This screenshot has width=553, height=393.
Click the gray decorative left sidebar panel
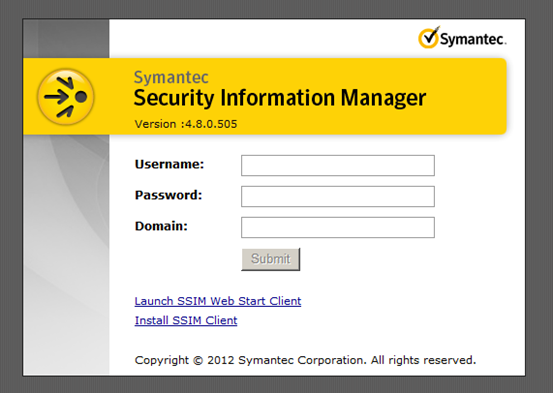(x=66, y=254)
